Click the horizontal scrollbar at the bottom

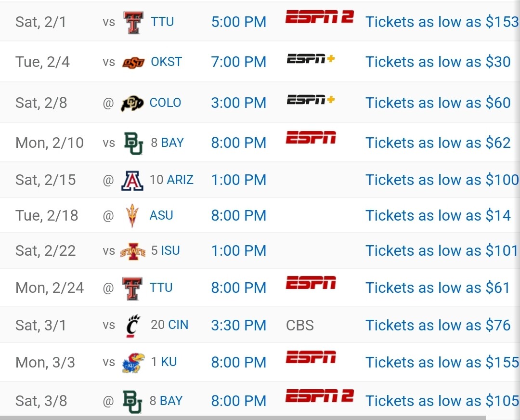coord(243,418)
